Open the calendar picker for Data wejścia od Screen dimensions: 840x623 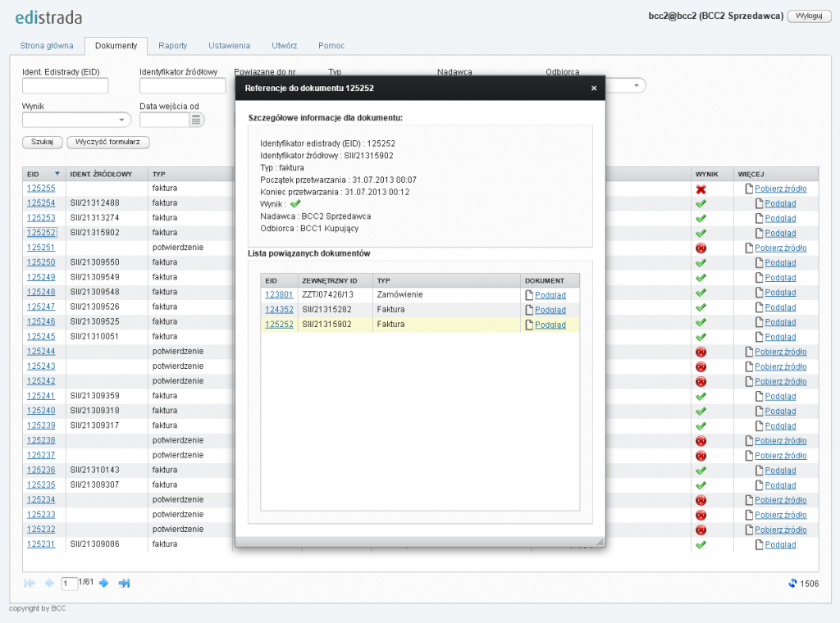coord(196,121)
